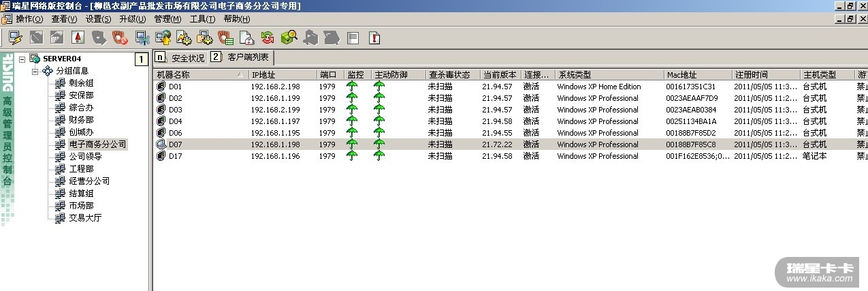Sort by the 查杀毒状态 column header

pyautogui.click(x=453, y=74)
